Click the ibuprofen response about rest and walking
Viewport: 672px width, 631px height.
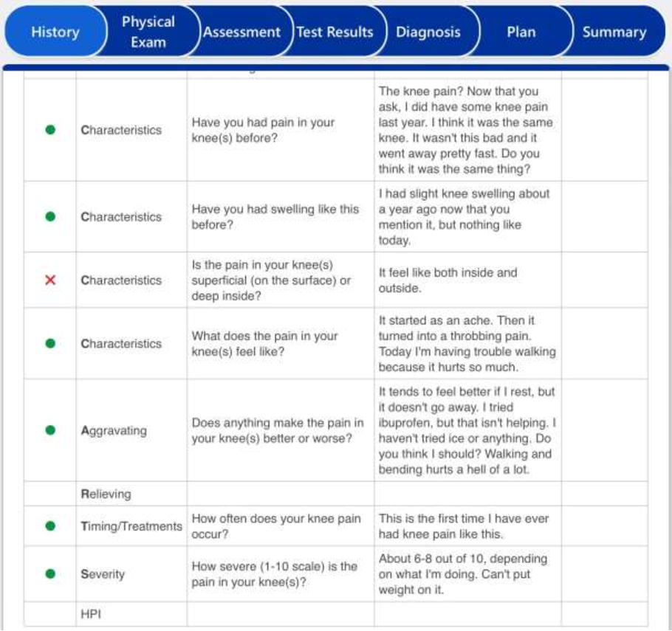click(467, 430)
